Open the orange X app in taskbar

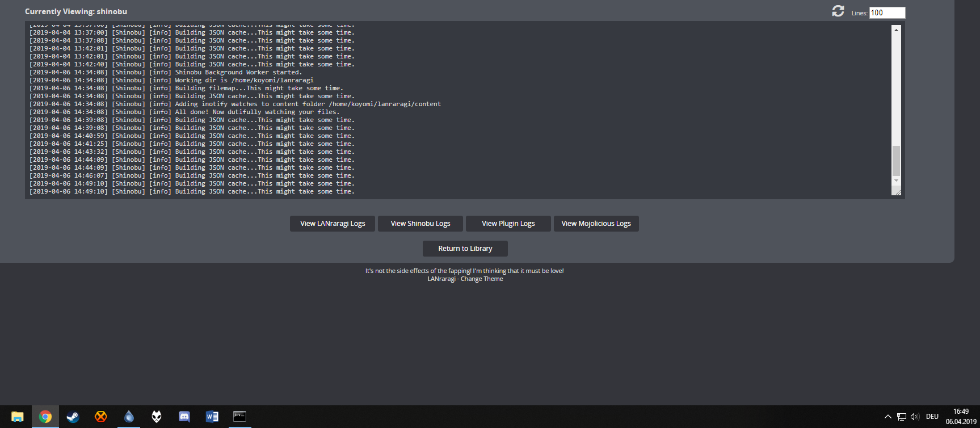(x=101, y=417)
